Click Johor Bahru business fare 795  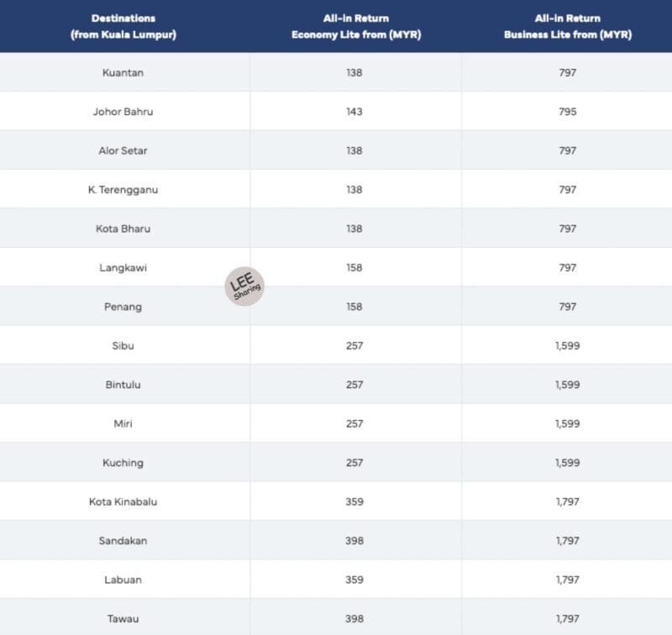coord(568,112)
